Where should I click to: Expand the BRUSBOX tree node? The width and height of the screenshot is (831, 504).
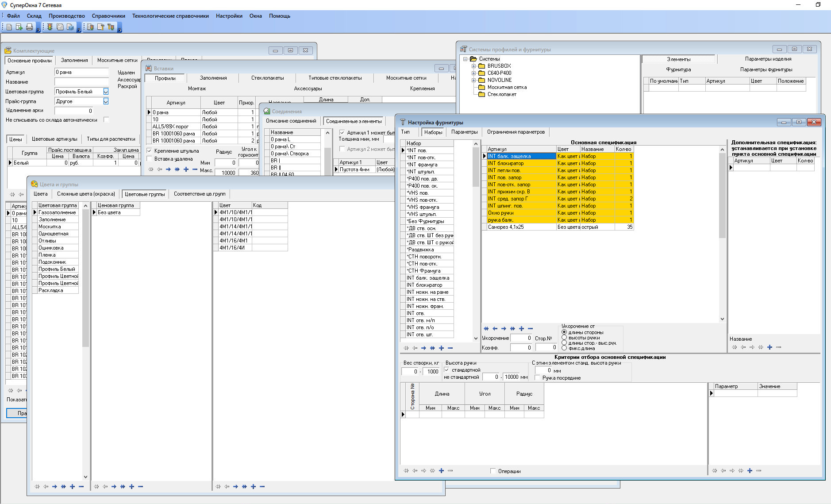[x=473, y=66]
